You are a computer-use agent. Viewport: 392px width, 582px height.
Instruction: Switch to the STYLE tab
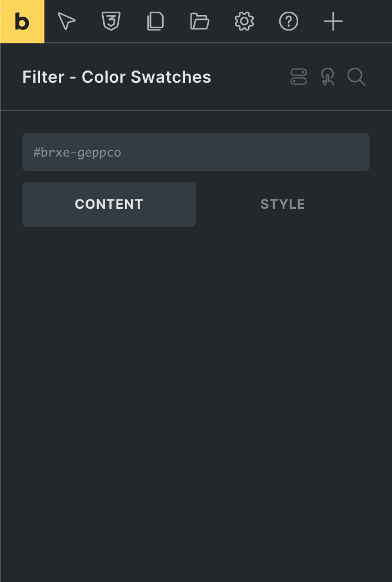[x=283, y=204]
